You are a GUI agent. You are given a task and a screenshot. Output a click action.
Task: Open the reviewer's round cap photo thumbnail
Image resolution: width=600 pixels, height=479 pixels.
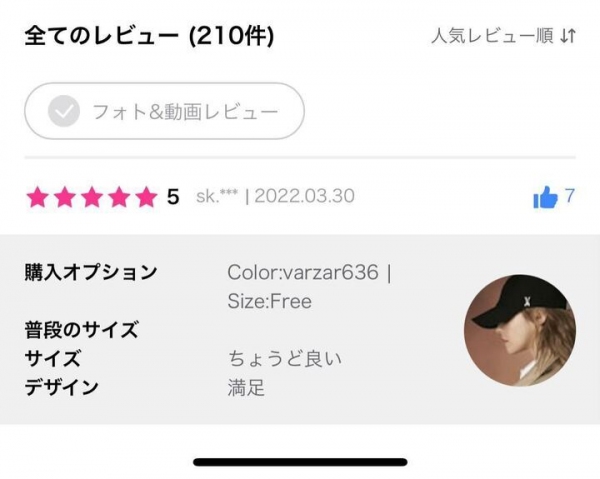coord(520,330)
